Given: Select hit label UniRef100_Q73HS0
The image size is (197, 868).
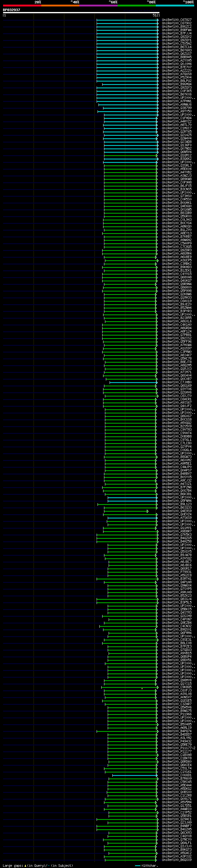Looking at the screenshot, I should pos(176,196).
